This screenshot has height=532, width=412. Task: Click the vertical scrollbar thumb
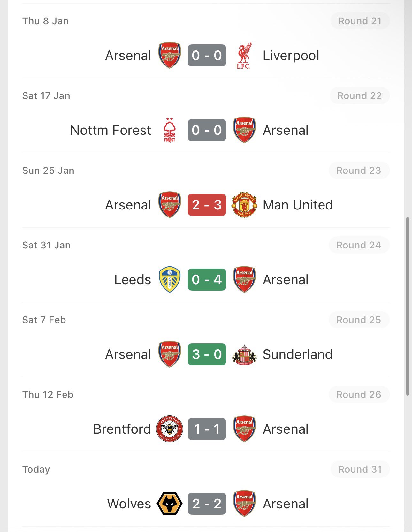click(408, 307)
